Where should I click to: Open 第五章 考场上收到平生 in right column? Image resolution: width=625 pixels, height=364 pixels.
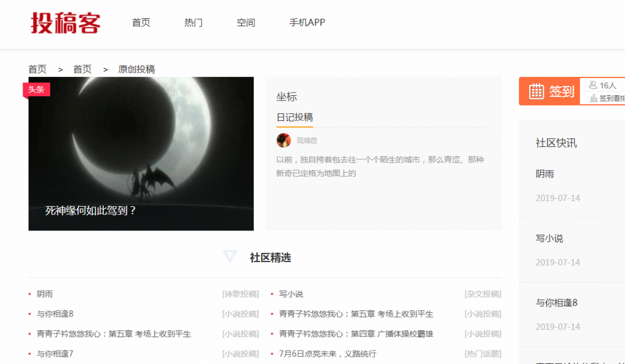(356, 314)
